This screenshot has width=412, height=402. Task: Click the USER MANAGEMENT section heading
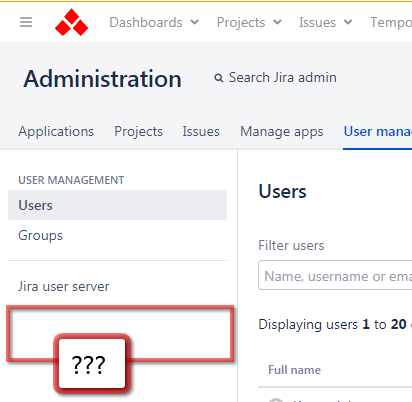71,180
